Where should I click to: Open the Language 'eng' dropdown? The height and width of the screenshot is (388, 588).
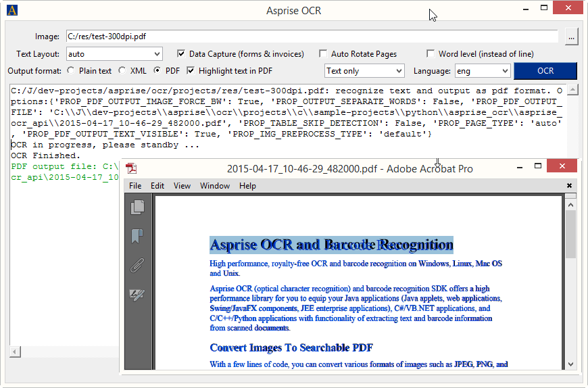(x=483, y=71)
